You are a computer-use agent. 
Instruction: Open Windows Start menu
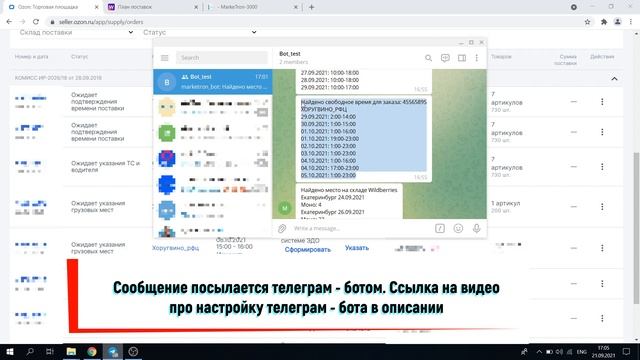point(9,351)
